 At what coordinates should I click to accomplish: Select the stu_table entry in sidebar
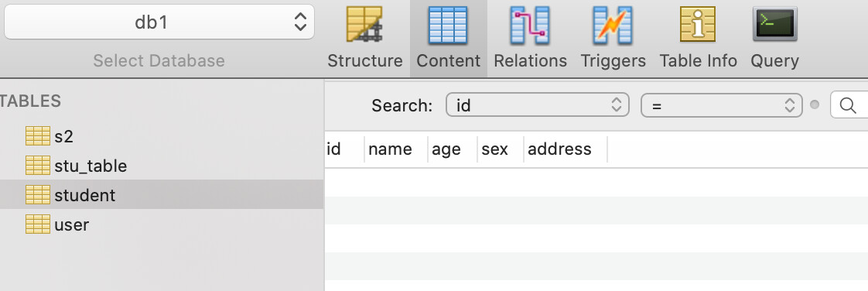(162, 165)
